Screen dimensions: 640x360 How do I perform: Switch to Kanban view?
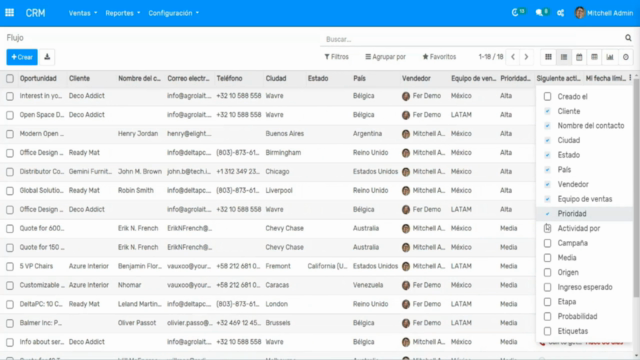549,57
